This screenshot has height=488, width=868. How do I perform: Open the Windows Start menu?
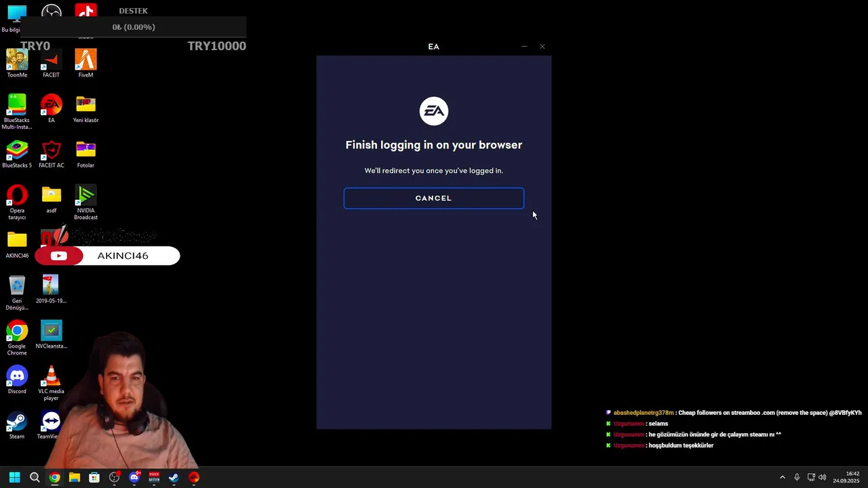pos(15,477)
